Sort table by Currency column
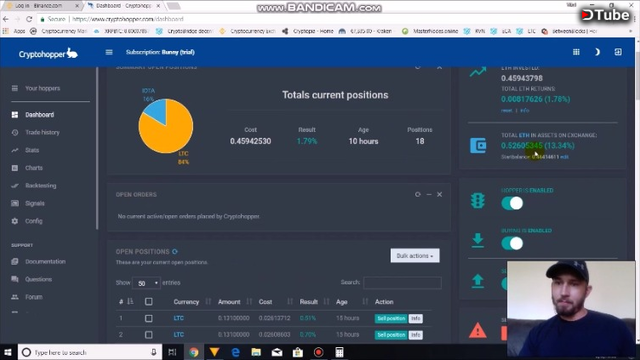This screenshot has width=640, height=360. [x=186, y=302]
